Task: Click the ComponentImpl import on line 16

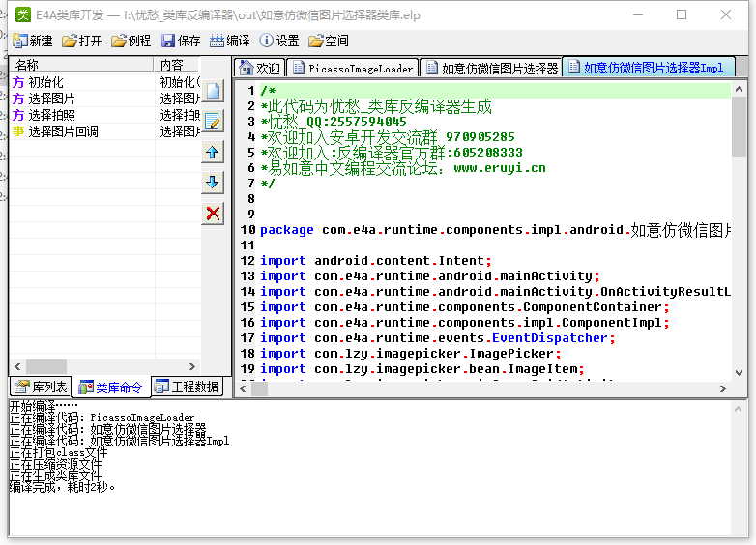Action: [465, 323]
